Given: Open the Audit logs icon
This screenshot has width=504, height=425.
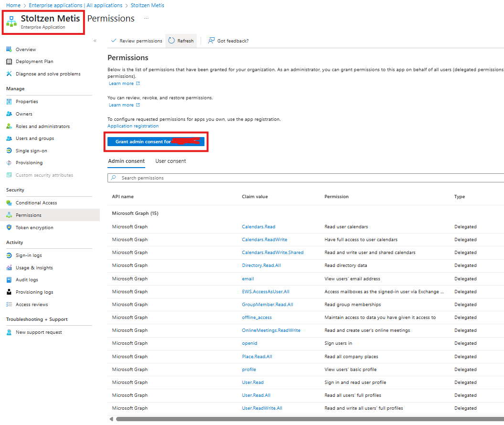Looking at the screenshot, I should [9, 280].
